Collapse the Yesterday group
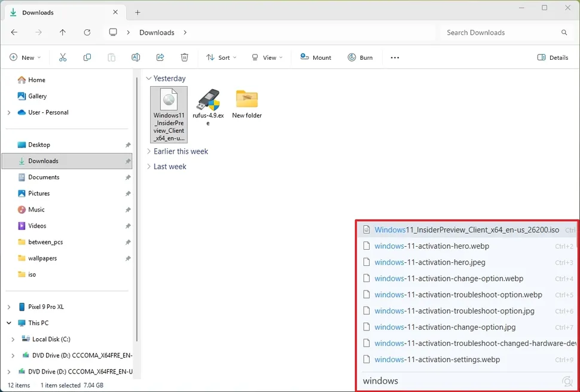 [x=149, y=78]
